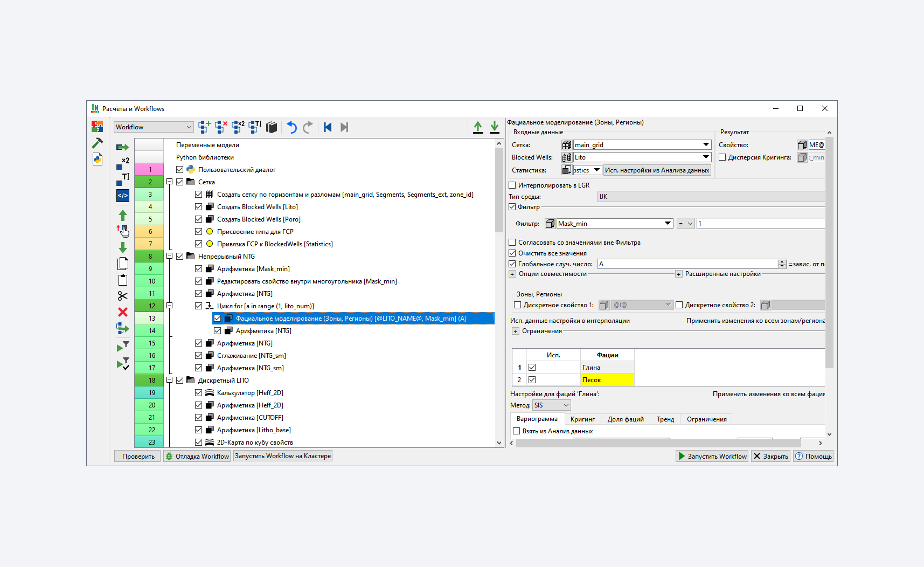Viewport: 924px width, 567px height.
Task: Click the grey redo arrow icon
Action: point(308,127)
